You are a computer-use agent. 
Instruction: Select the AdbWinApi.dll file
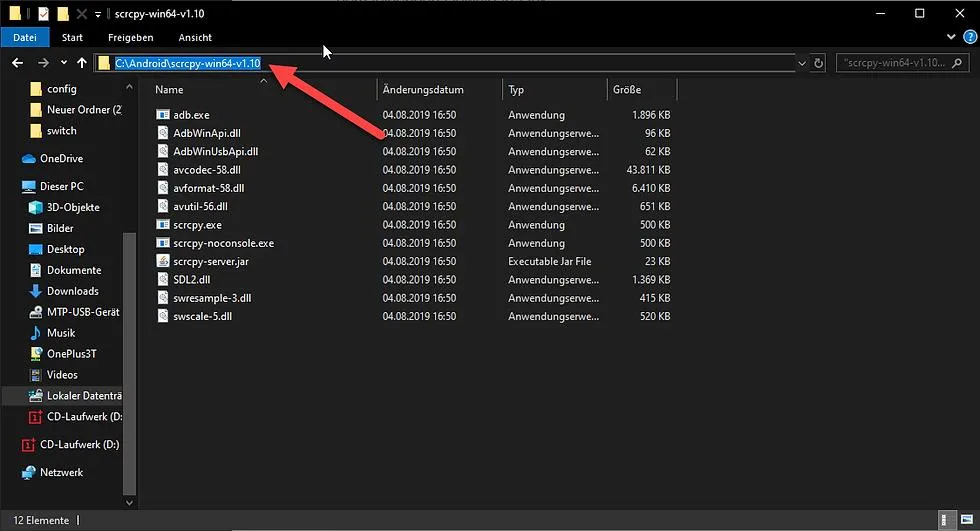(207, 133)
